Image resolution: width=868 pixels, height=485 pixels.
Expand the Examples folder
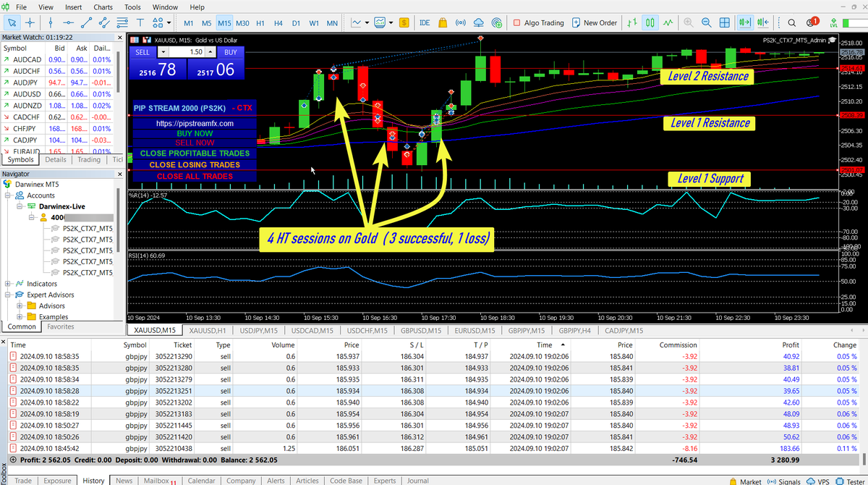20,316
